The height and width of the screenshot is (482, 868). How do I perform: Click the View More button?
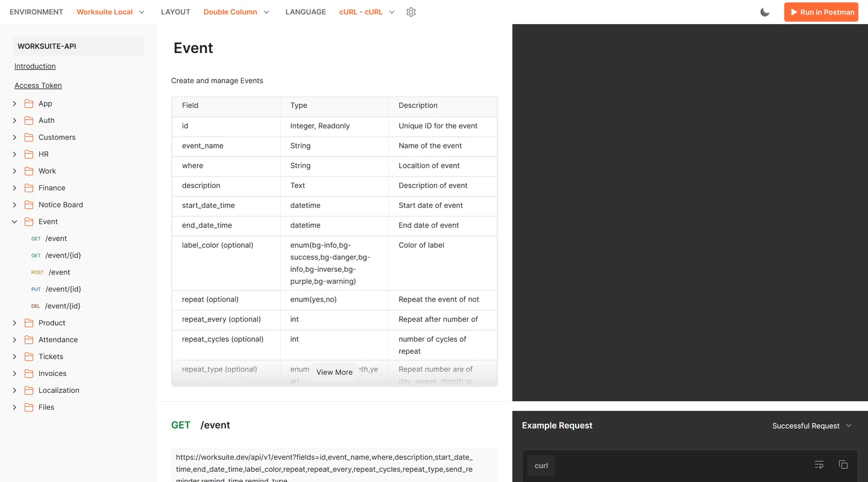335,372
